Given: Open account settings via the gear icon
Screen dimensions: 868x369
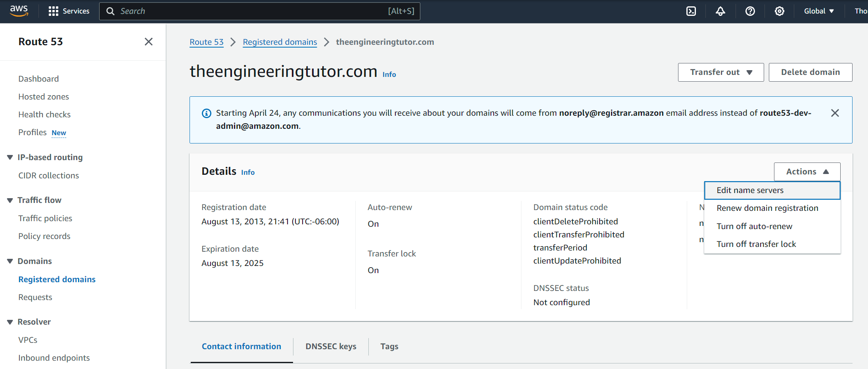Looking at the screenshot, I should click(780, 11).
